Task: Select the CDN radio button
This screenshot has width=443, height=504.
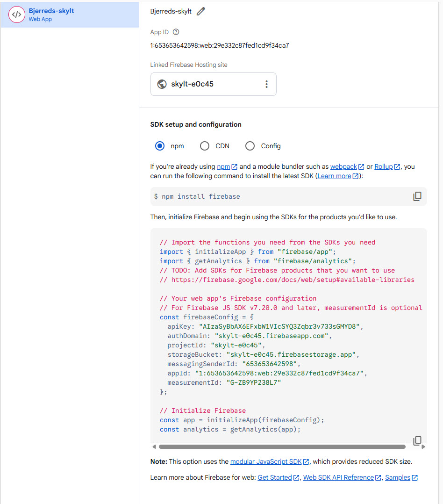Action: point(205,146)
